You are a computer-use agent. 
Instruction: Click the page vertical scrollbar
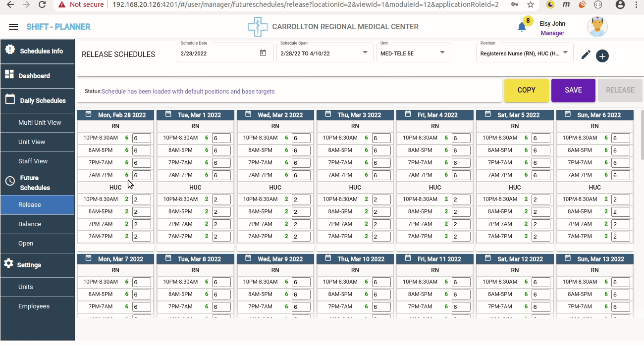[x=642, y=134]
